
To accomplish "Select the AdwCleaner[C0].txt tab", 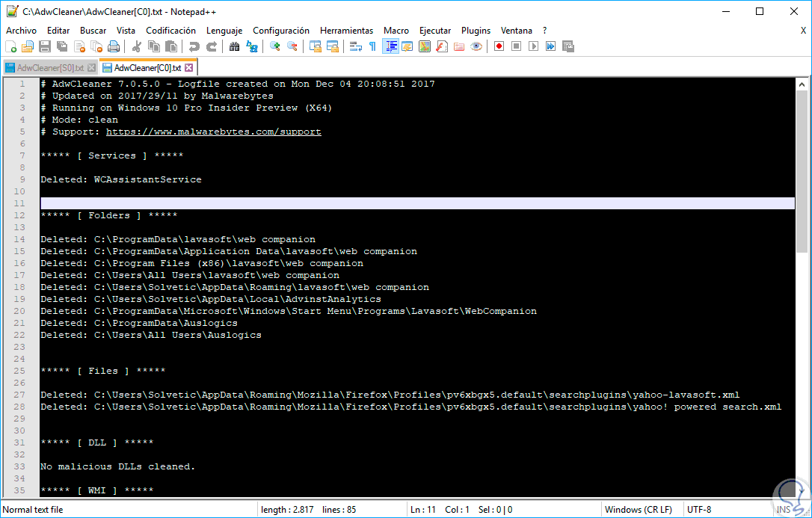I will pyautogui.click(x=147, y=68).
